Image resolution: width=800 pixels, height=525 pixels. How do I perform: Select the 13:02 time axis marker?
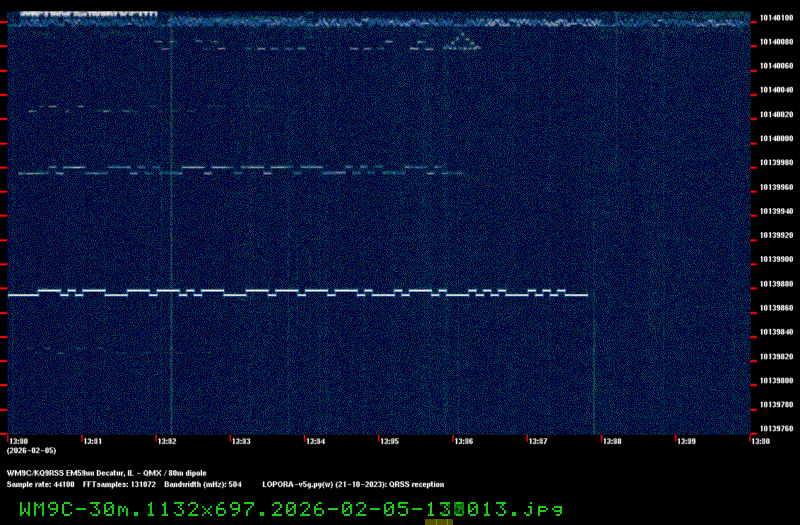166,441
